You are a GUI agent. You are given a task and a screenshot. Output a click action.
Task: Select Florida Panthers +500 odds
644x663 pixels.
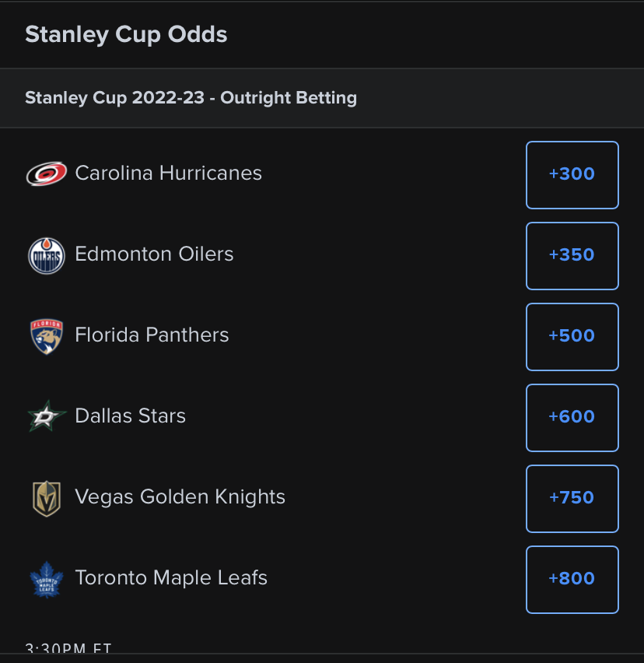pyautogui.click(x=572, y=337)
